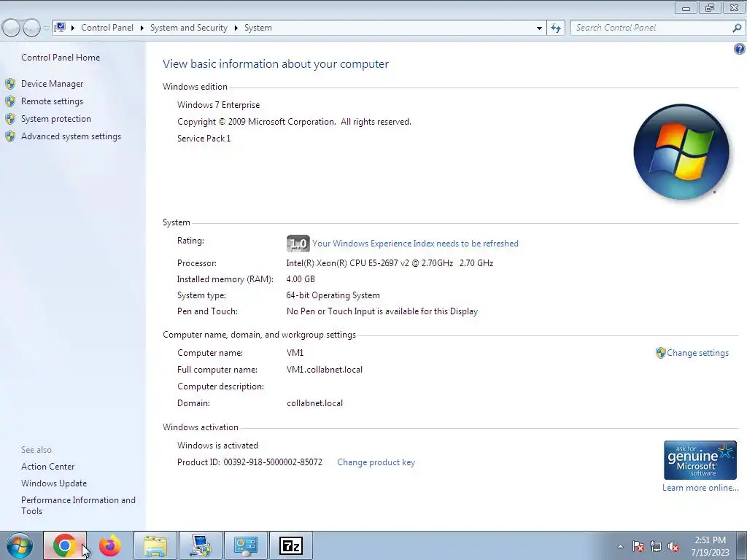The height and width of the screenshot is (560, 747).
Task: Refresh the Windows Experience Index link
Action: point(415,244)
